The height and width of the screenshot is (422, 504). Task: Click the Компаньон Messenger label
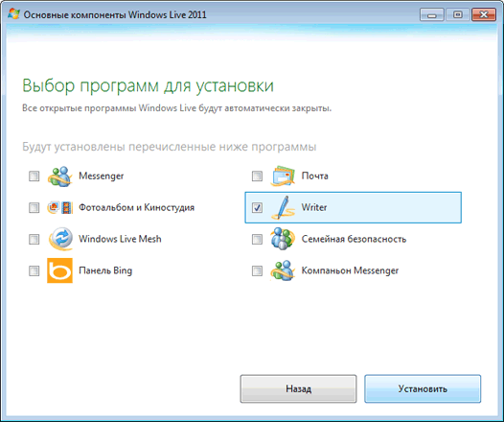[350, 270]
